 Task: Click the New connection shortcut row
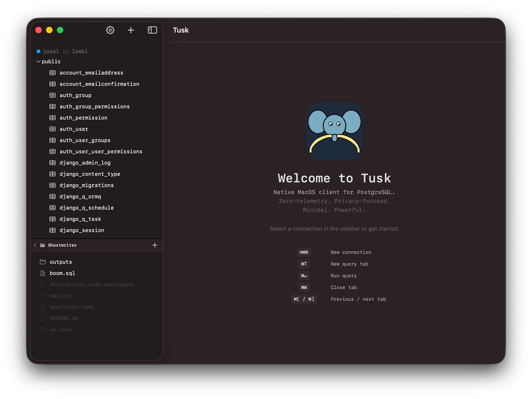335,252
